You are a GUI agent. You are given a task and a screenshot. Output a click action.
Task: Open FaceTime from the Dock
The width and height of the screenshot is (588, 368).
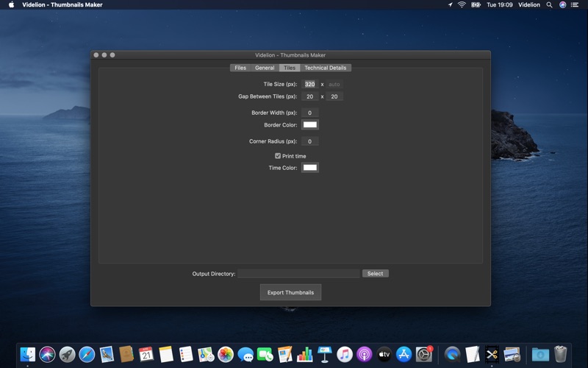(x=265, y=354)
